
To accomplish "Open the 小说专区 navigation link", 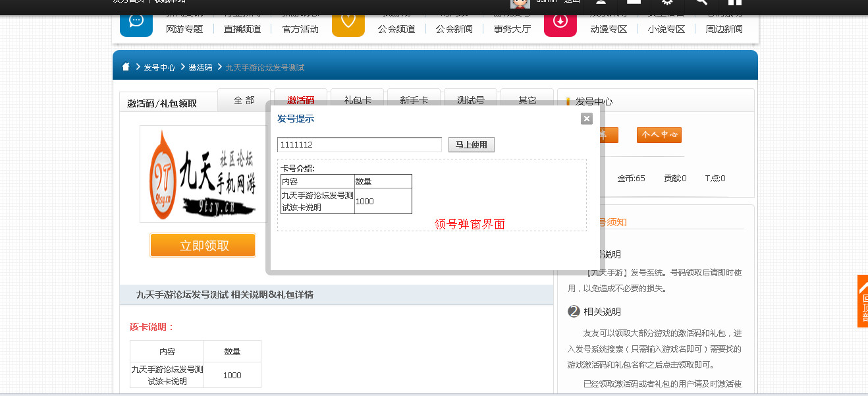I will (x=666, y=29).
